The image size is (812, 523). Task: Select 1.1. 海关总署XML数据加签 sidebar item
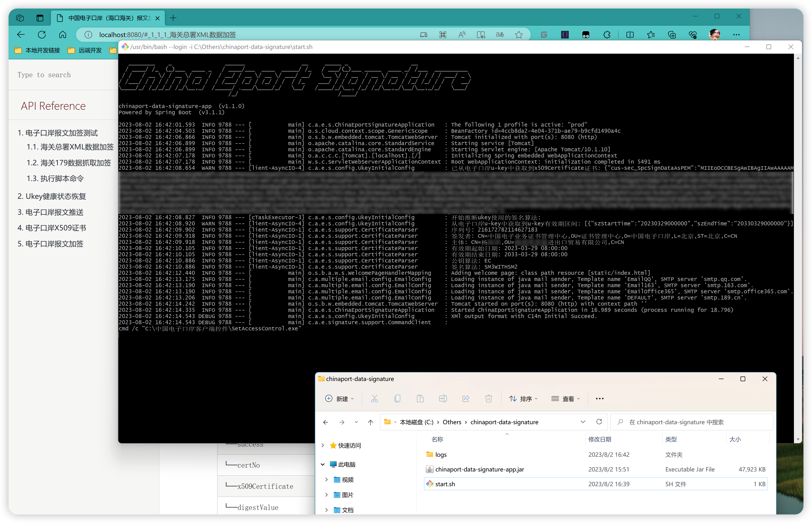pyautogui.click(x=70, y=147)
